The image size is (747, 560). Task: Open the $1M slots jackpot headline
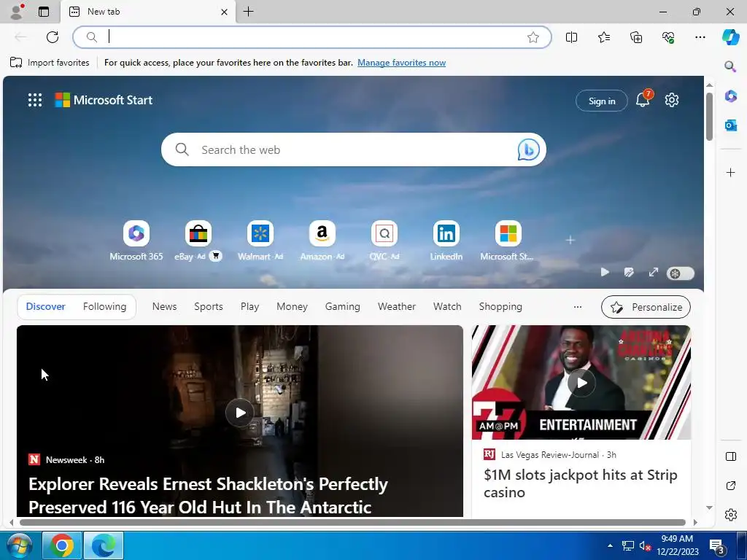tap(580, 483)
